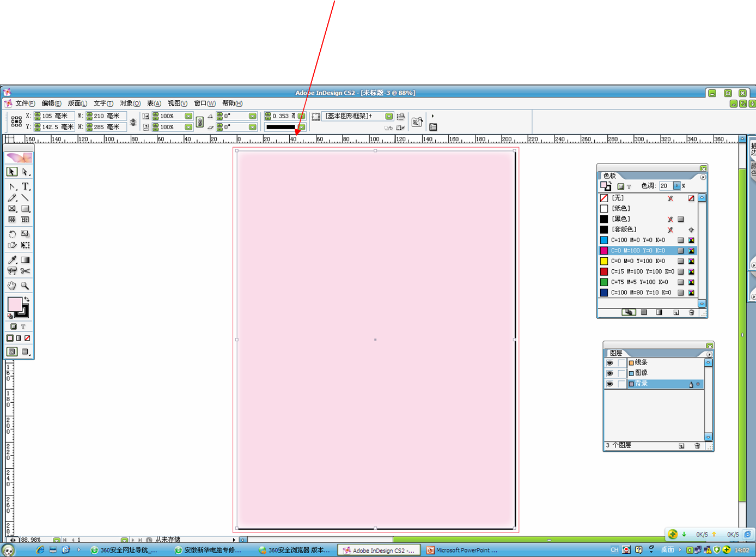Viewport: 756px width, 557px height.
Task: Choose the Zoom magnifier tool
Action: (x=25, y=286)
